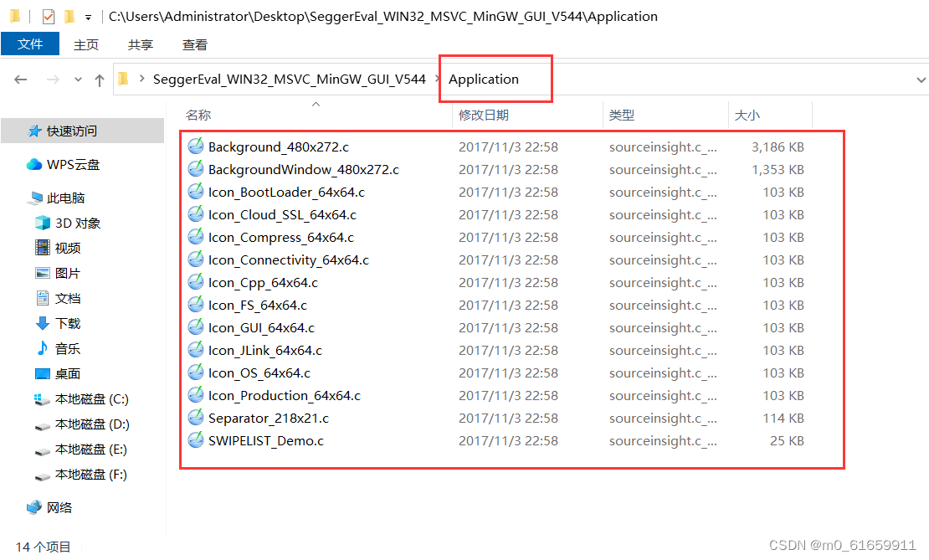Viewport: 929px width, 560px height.
Task: Sort by the 类型 column header
Action: point(622,115)
